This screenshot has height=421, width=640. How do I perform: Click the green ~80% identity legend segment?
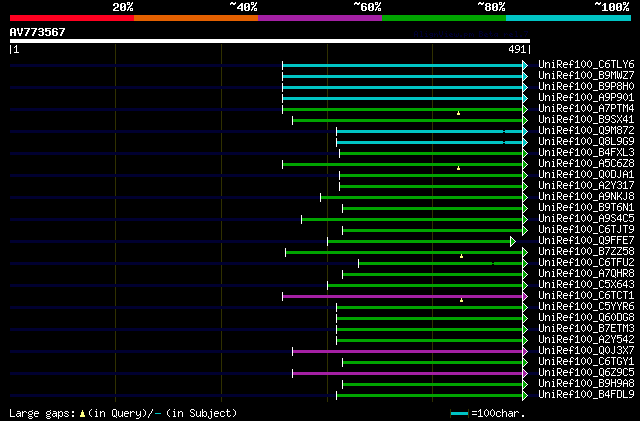click(x=444, y=18)
